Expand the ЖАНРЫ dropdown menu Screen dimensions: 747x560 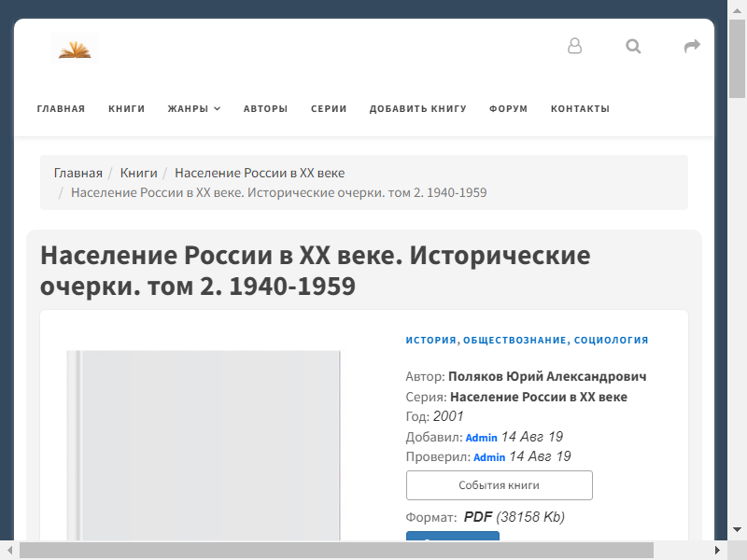[x=194, y=108]
